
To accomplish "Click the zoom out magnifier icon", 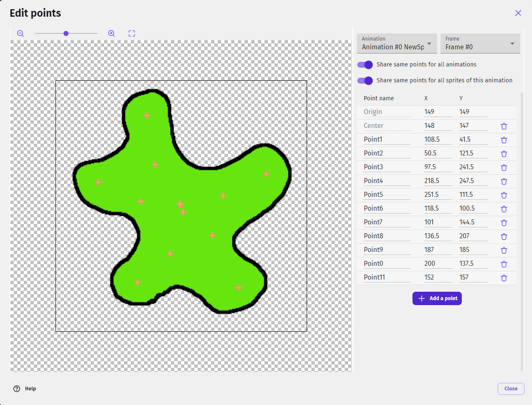I will tap(20, 33).
